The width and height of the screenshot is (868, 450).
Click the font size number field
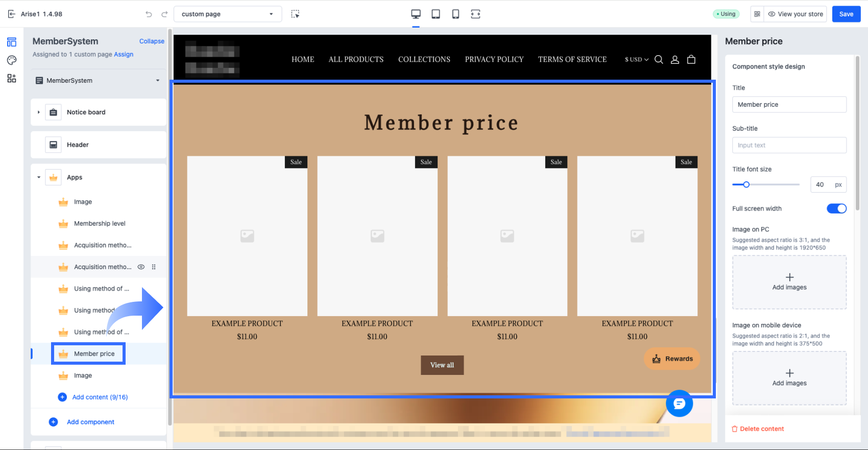[x=828, y=184]
